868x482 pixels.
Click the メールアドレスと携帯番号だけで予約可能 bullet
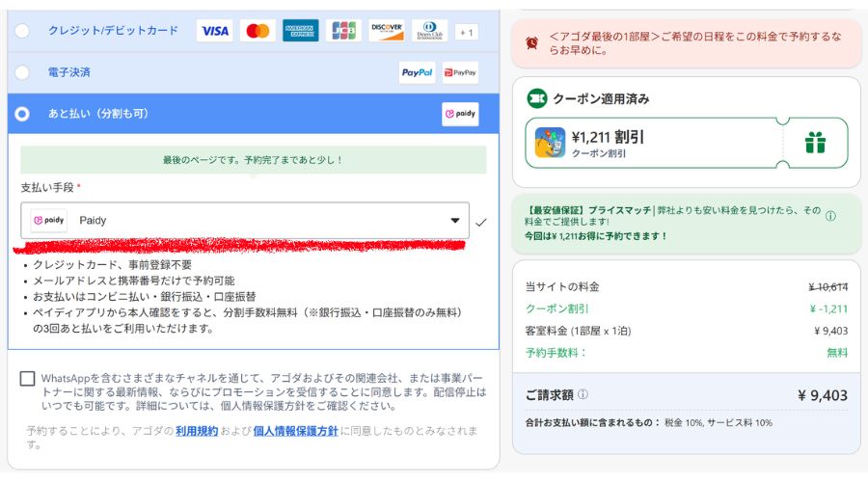tap(133, 281)
